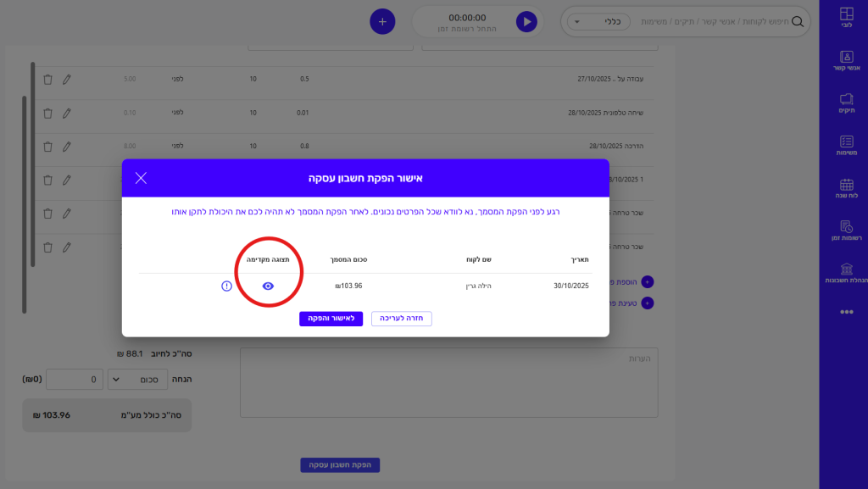Image resolution: width=868 pixels, height=489 pixels.
Task: Open הנהלת חשבונות accounting icon
Action: [x=846, y=273]
